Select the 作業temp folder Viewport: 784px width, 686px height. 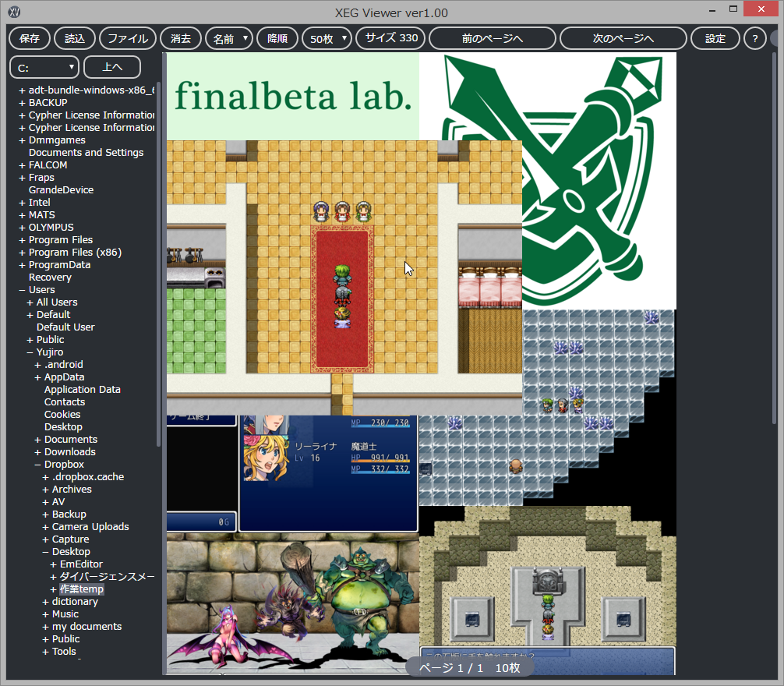coord(82,589)
